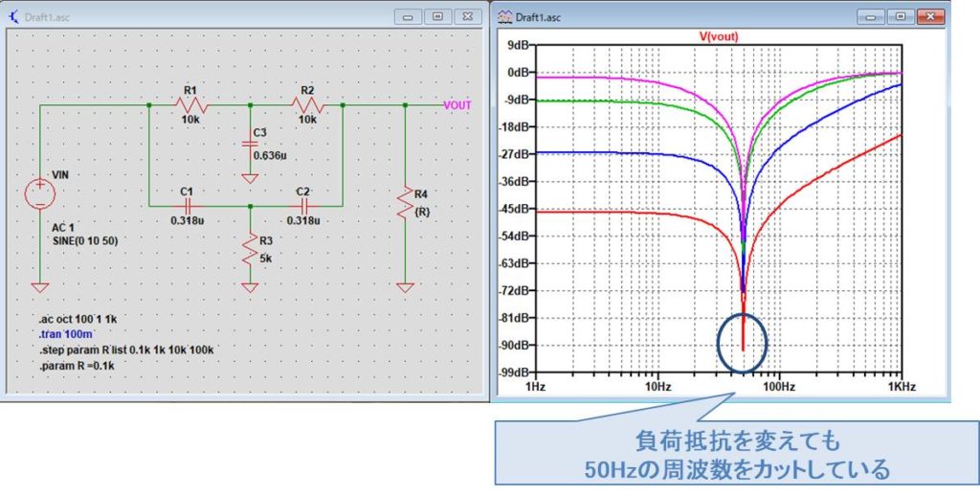Viewport: 980px width, 496px height.
Task: Select capacitor C1 symbol
Action: tap(190, 205)
